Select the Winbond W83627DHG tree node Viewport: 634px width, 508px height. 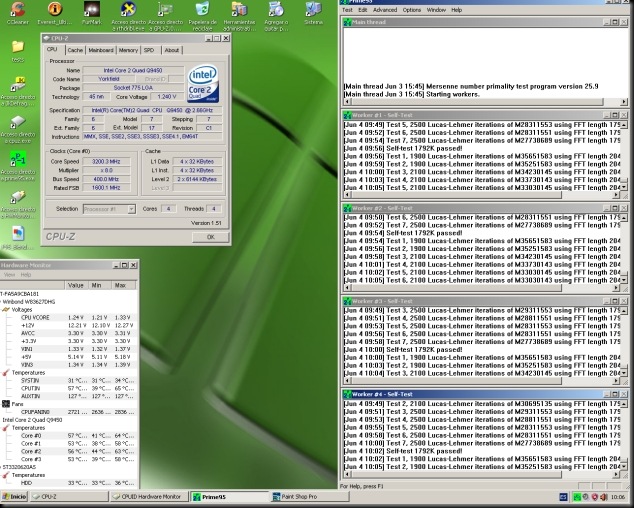point(29,302)
